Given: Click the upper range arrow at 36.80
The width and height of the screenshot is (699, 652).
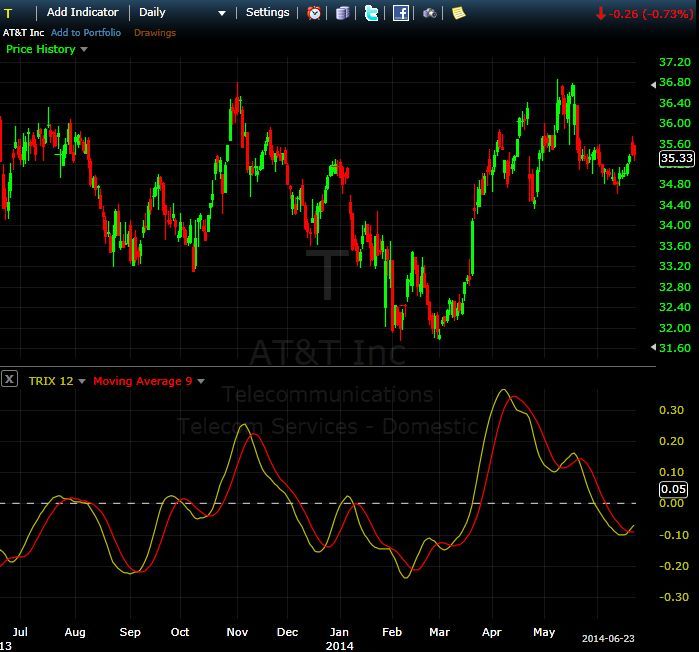Looking at the screenshot, I should pos(653,84).
